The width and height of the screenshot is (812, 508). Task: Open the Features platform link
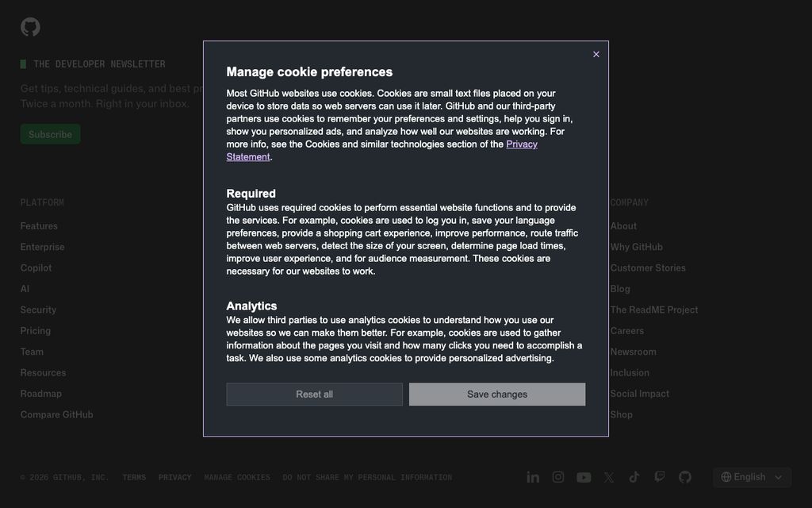39,226
